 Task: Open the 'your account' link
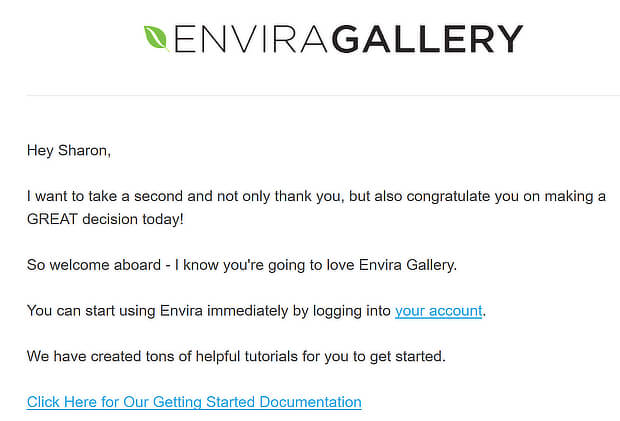(439, 311)
